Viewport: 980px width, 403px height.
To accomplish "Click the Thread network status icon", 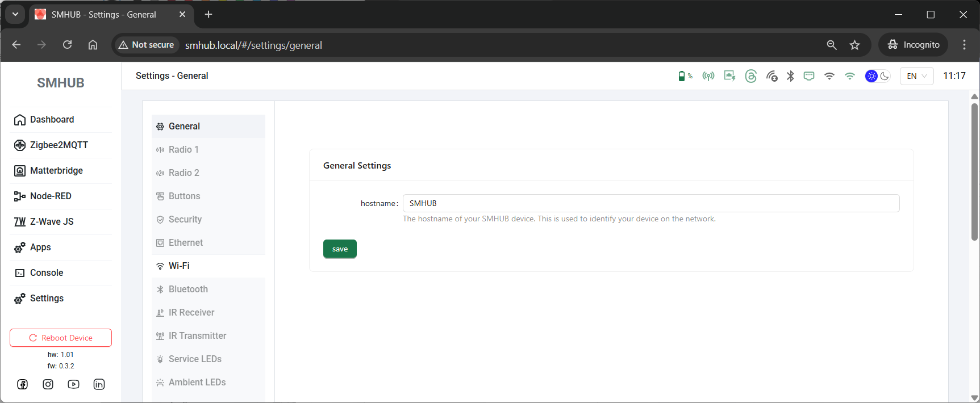I will (750, 76).
